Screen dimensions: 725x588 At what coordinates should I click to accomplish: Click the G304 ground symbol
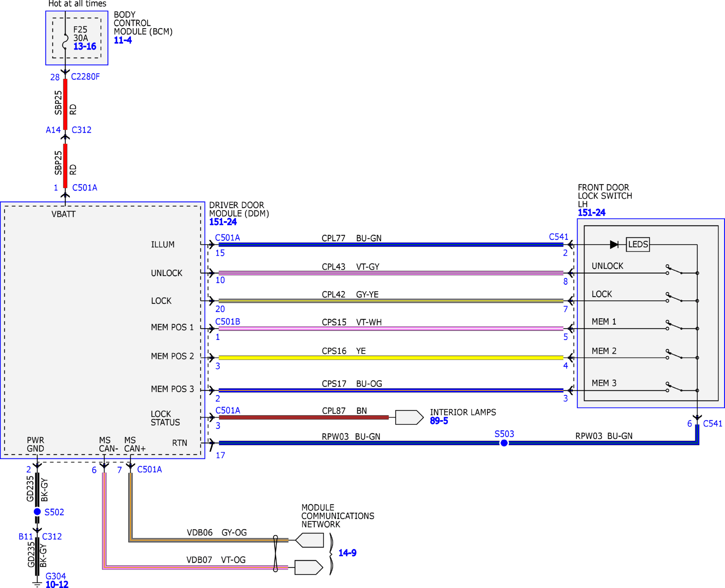tap(37, 584)
